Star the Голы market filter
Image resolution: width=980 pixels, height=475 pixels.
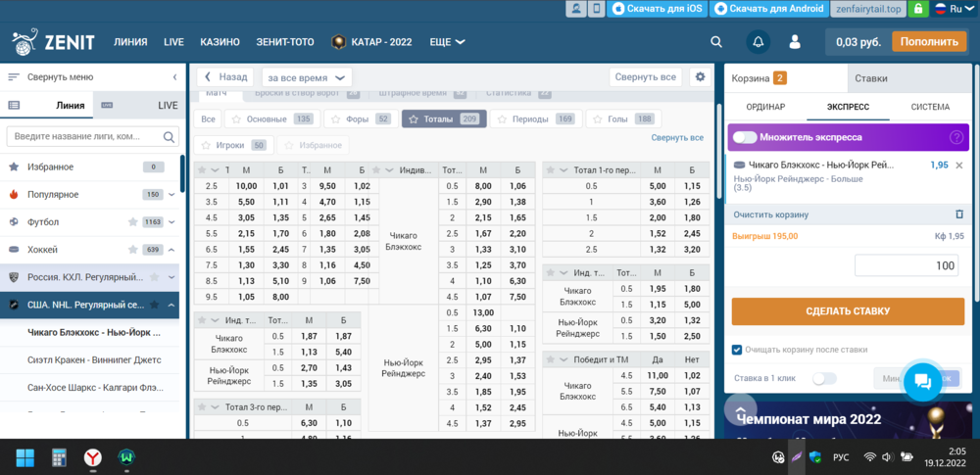click(597, 119)
